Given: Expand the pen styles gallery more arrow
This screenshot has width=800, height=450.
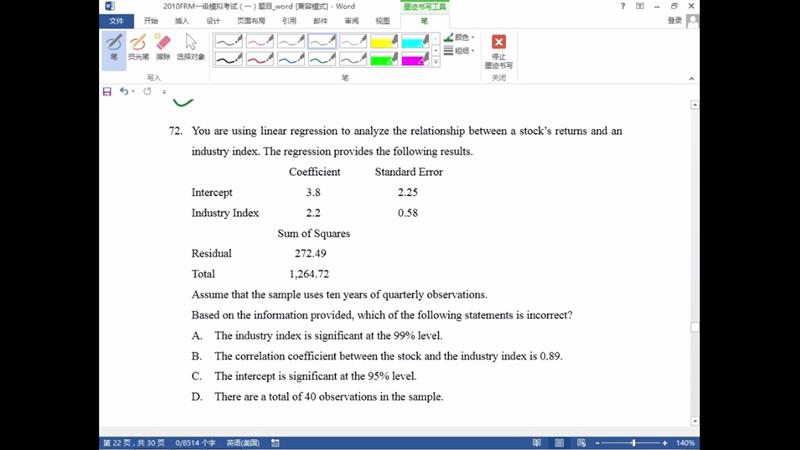Looking at the screenshot, I should (436, 62).
